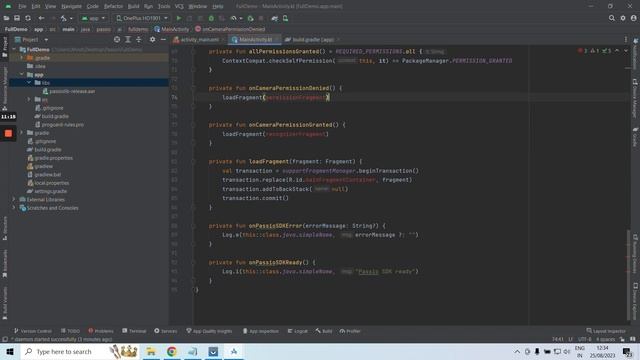Select passiolib-release.aar file in tree

(72, 91)
